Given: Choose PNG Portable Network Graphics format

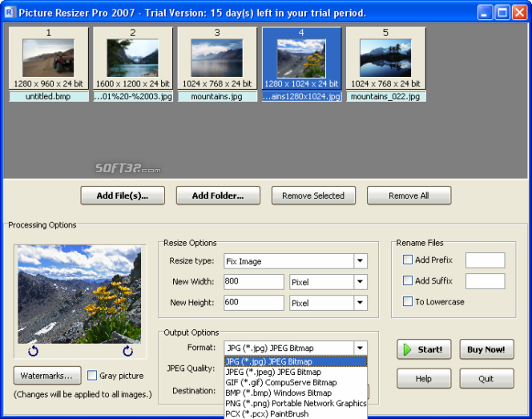Looking at the screenshot, I should tap(296, 404).
